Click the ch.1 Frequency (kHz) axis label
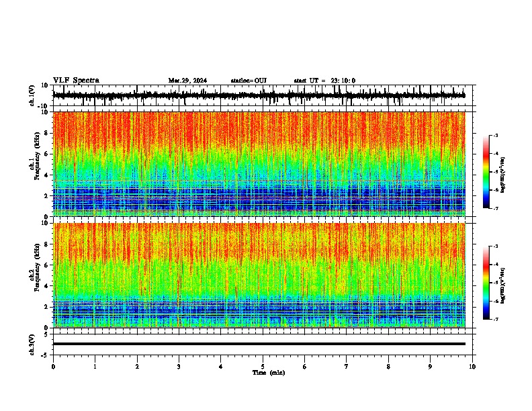The image size is (532, 411). click(x=37, y=156)
